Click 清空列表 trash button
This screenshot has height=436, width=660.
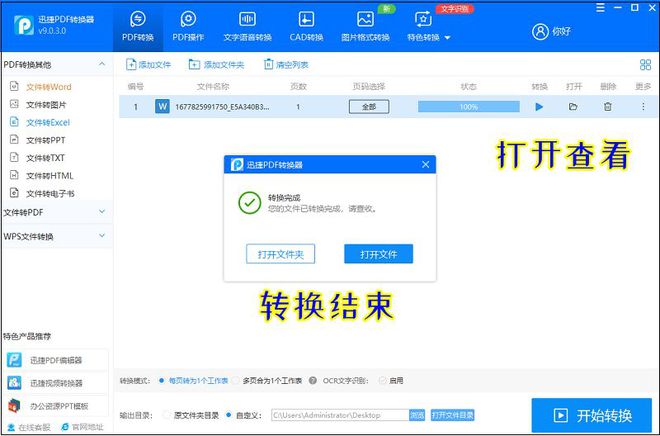click(x=286, y=64)
